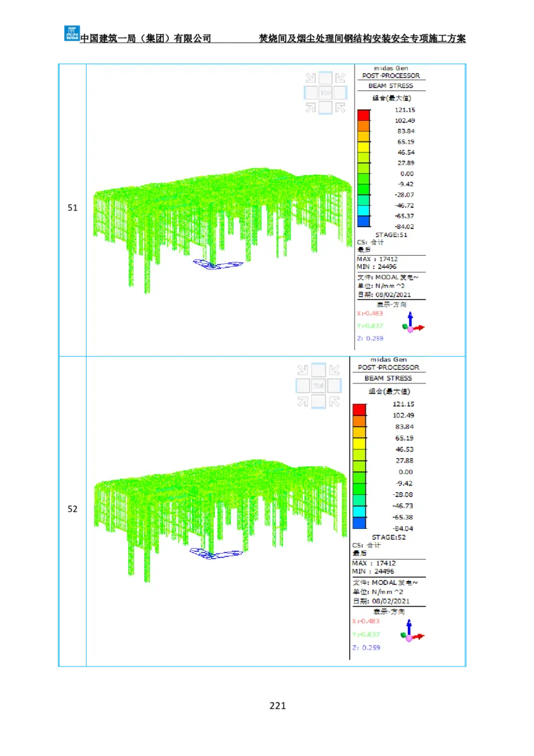Click top-right diagonal arrow in upper view cube

(340, 78)
